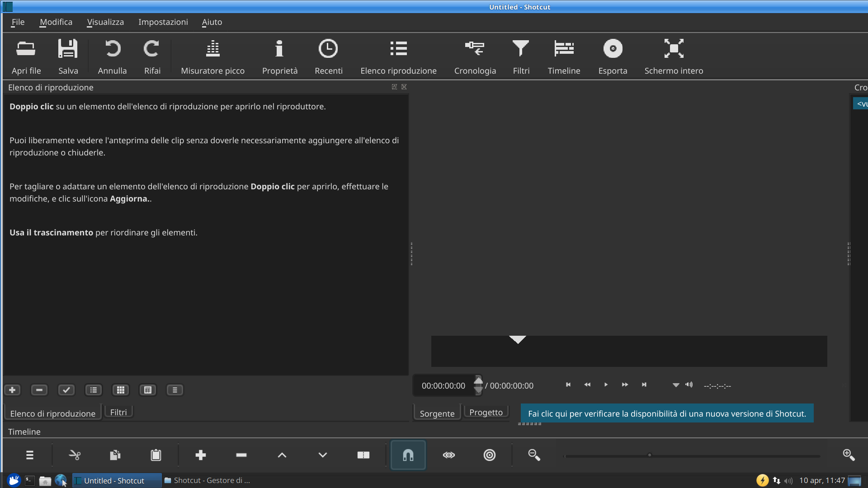Switch to the Sorgente tab
This screenshot has width=868, height=488.
(437, 413)
